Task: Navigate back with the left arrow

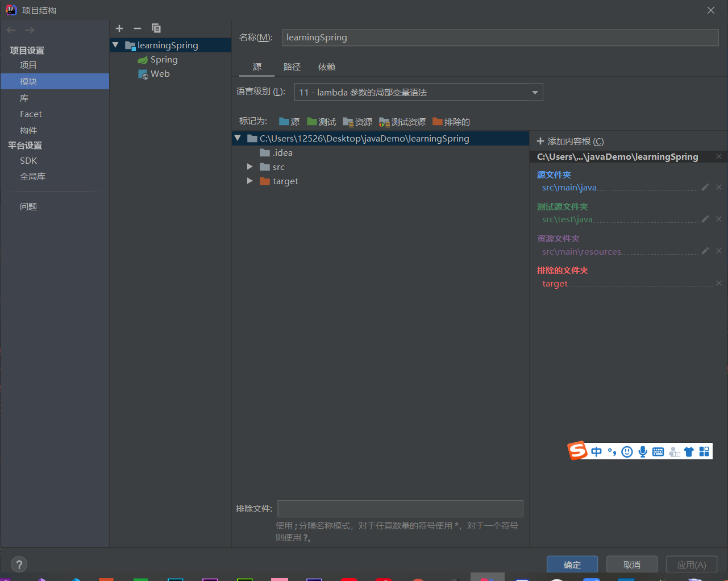Action: pos(11,30)
